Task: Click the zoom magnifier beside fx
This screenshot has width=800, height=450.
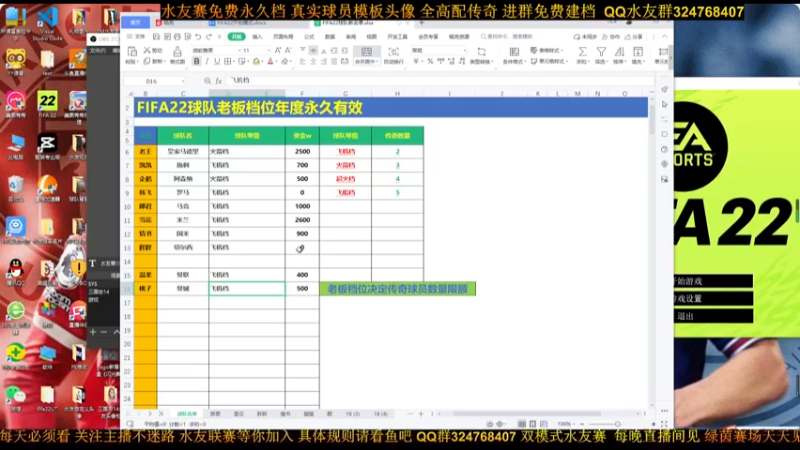Action: [207, 81]
